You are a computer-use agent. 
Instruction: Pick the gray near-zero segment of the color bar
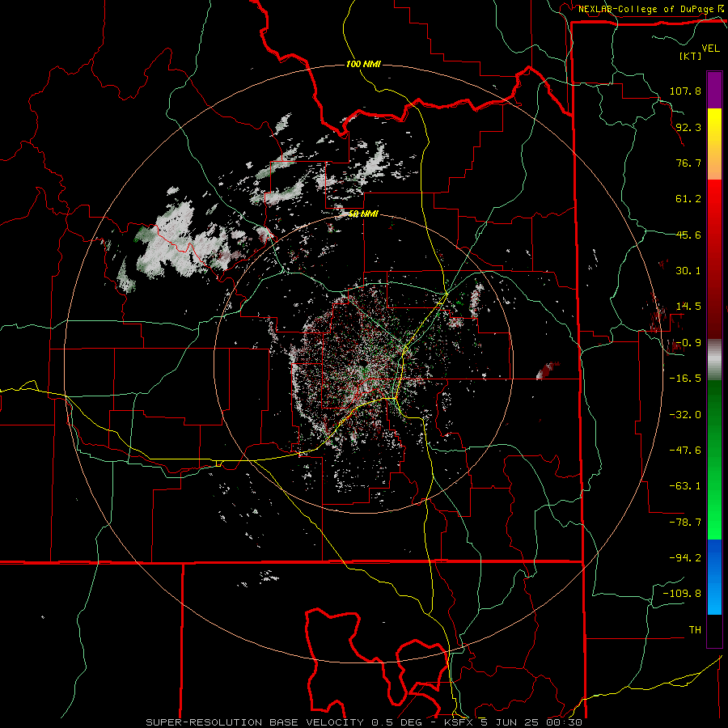[714, 360]
